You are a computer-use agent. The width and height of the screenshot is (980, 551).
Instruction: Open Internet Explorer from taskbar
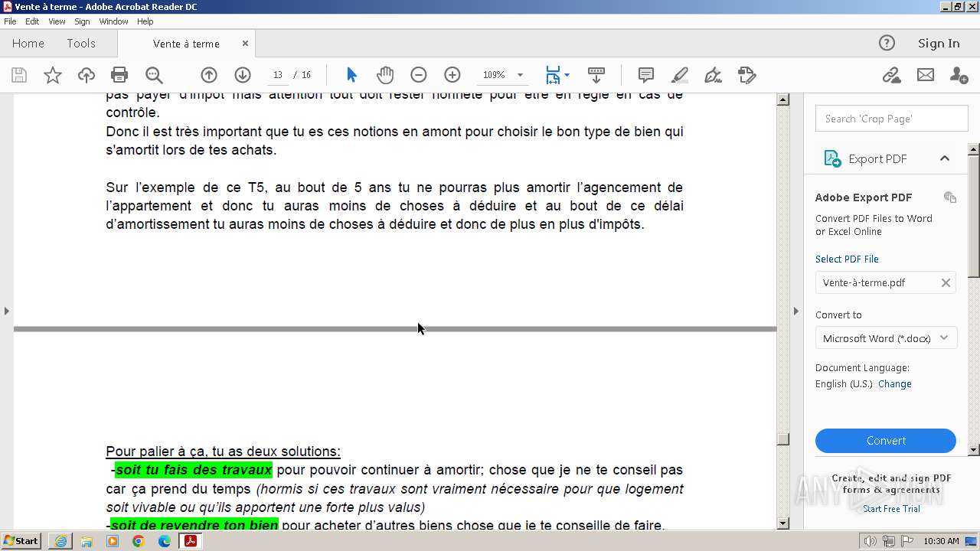(60, 541)
